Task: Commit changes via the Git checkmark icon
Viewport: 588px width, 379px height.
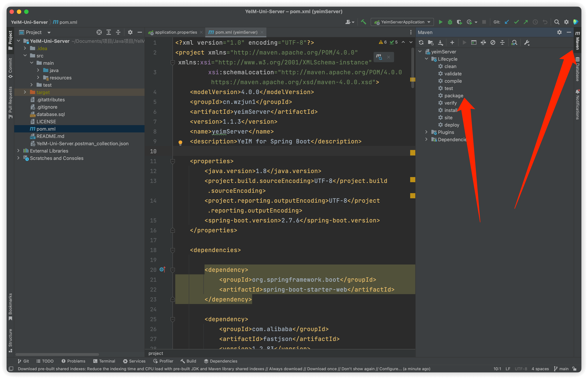Action: pyautogui.click(x=517, y=22)
